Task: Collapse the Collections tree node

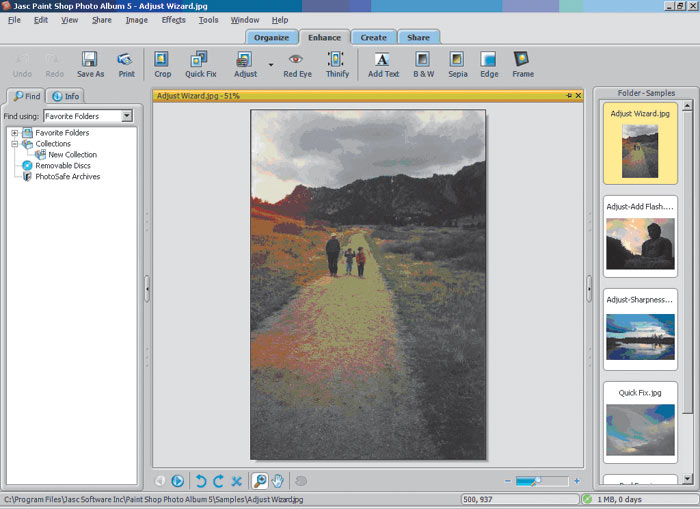Action: pyautogui.click(x=15, y=144)
